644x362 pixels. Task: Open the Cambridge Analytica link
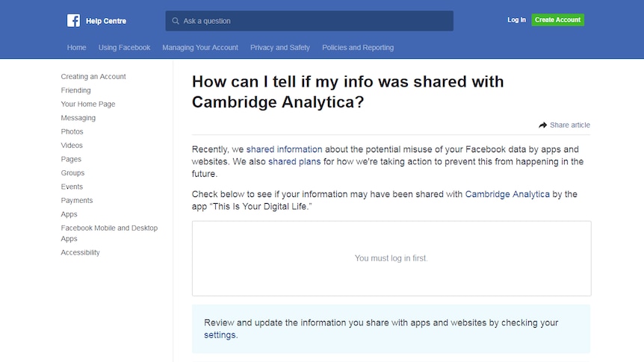[x=507, y=194]
